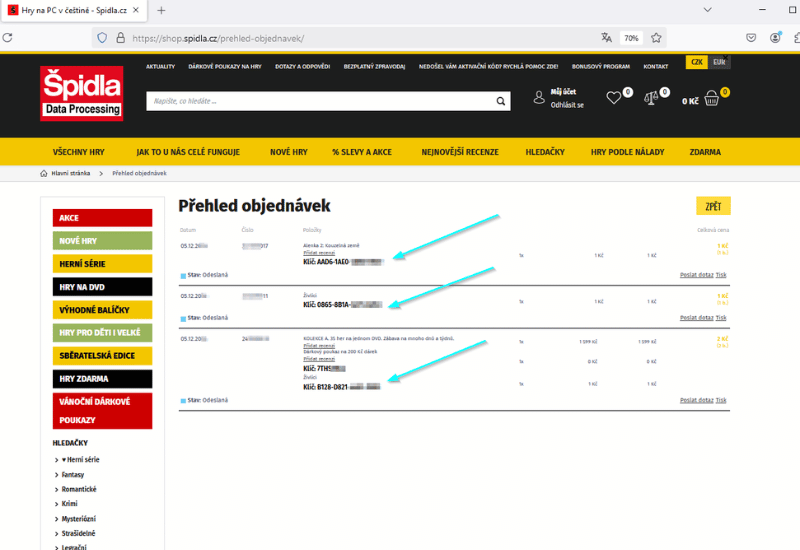Image resolution: width=800 pixels, height=550 pixels.
Task: Click Poslat dotaz for Alenka 2 order
Action: (x=696, y=275)
